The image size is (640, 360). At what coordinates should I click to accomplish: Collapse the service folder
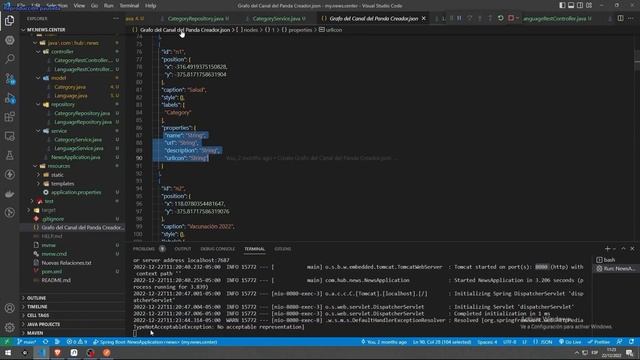[59, 131]
